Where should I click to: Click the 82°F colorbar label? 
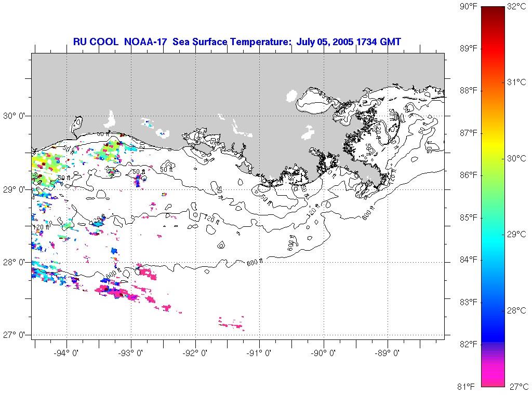468,344
